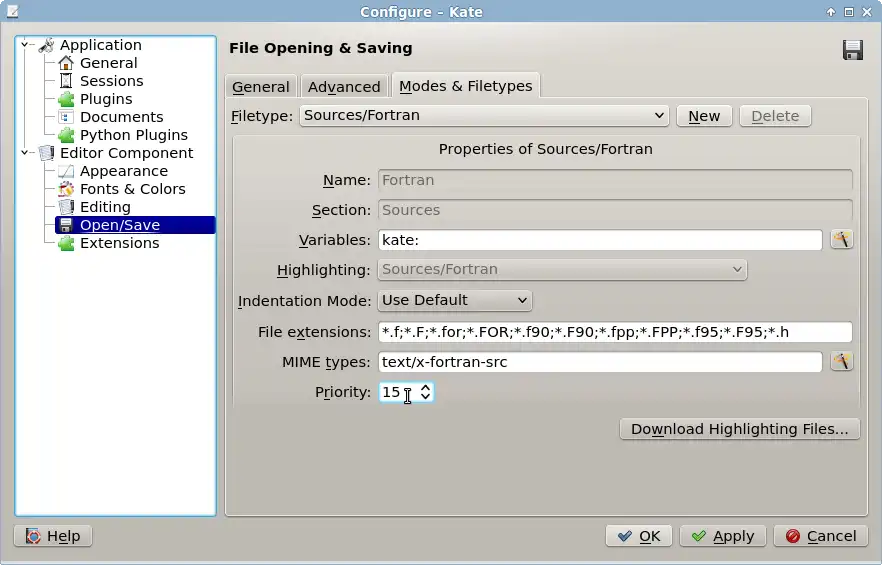Click the Appearance chart icon
This screenshot has height=565, width=882.
(x=66, y=171)
